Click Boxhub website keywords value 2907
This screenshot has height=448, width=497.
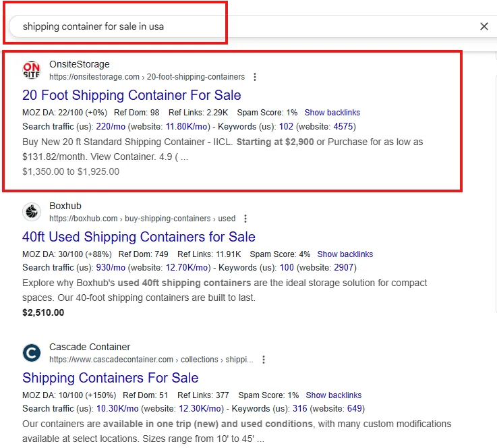344,268
